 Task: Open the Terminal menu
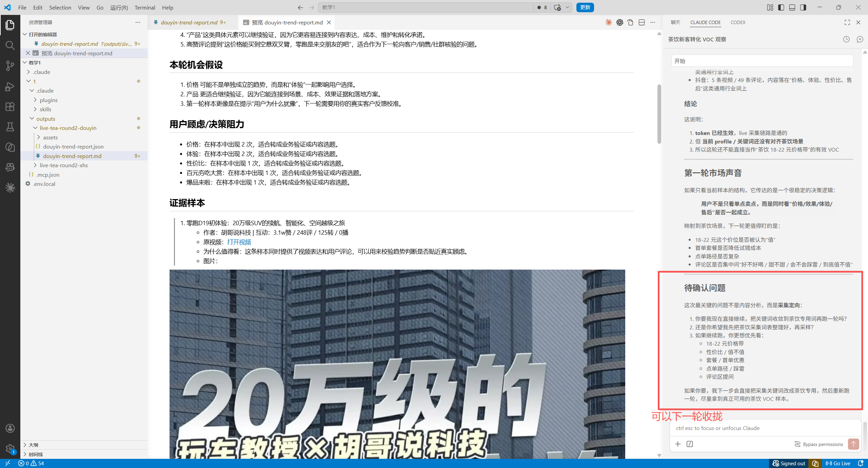click(145, 7)
